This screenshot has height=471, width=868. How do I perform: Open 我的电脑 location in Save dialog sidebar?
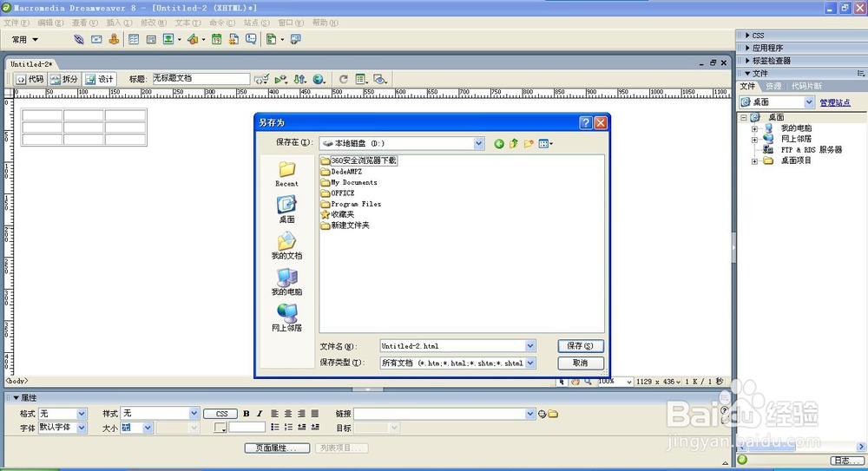pos(286,282)
